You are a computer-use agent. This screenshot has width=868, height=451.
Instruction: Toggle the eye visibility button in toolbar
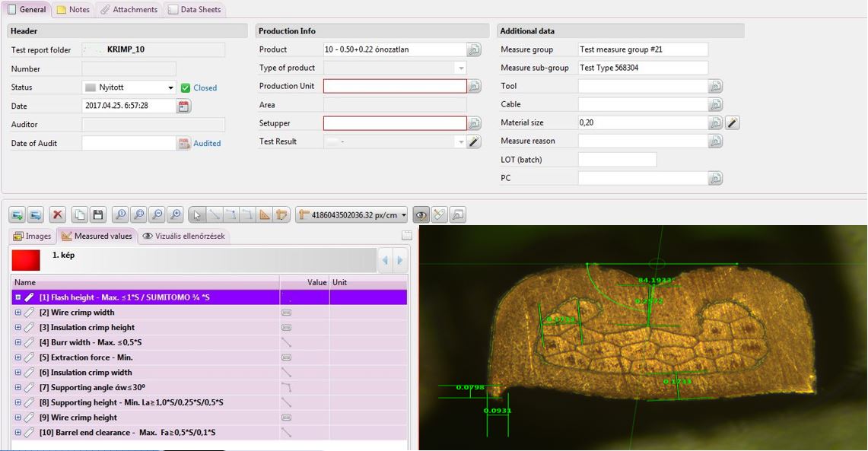pos(421,215)
